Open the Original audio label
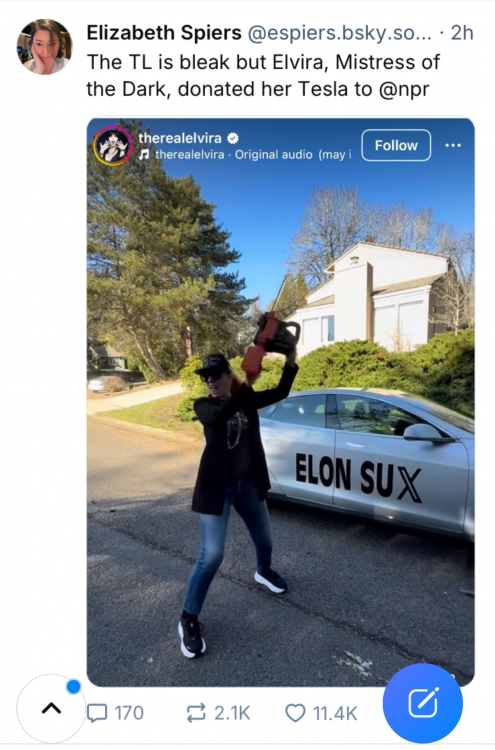 pyautogui.click(x=274, y=154)
